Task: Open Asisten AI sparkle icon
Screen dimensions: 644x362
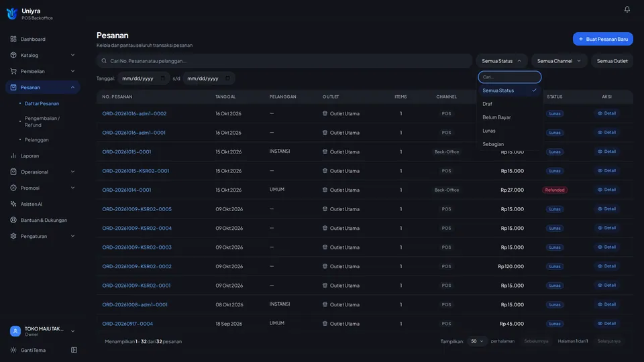Action: tap(13, 204)
